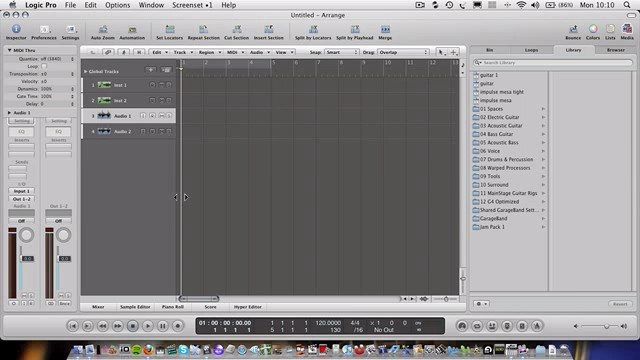Toggle solo on Audio 2 track
Image resolution: width=640 pixels, height=360 pixels.
point(169,131)
